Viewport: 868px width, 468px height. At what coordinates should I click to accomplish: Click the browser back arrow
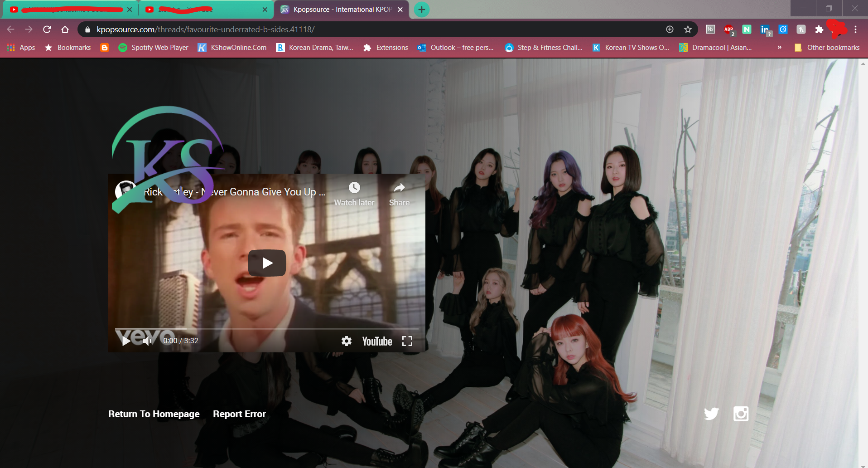(11, 29)
